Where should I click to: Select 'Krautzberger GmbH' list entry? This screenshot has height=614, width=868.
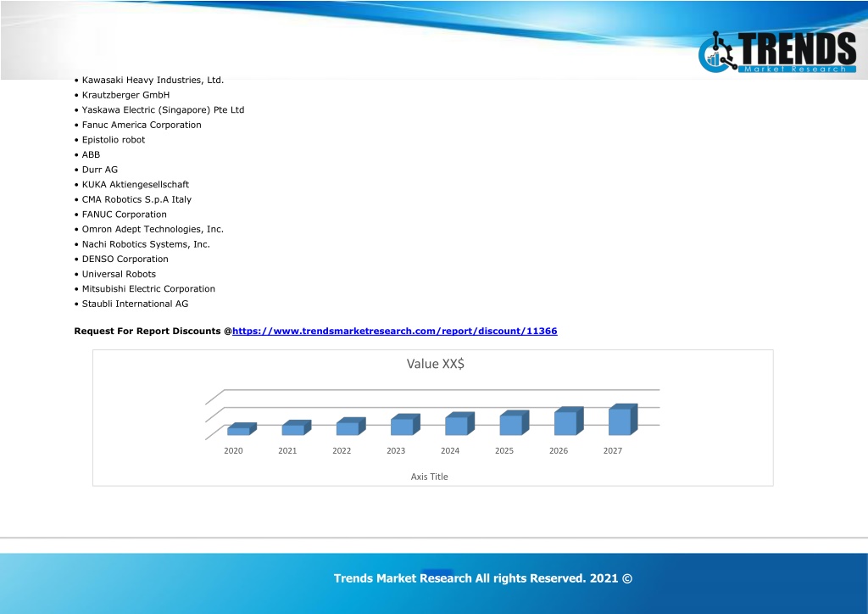[125, 95]
